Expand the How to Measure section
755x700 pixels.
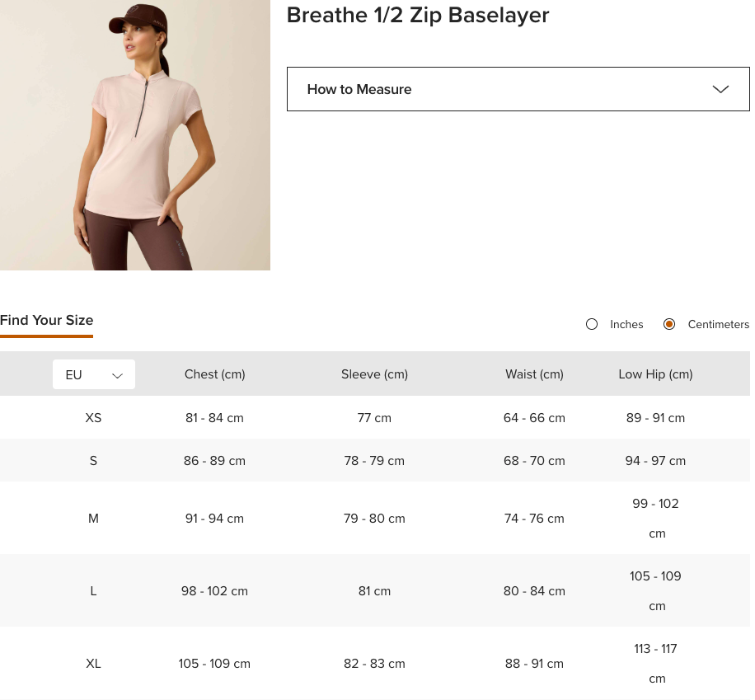coord(518,89)
